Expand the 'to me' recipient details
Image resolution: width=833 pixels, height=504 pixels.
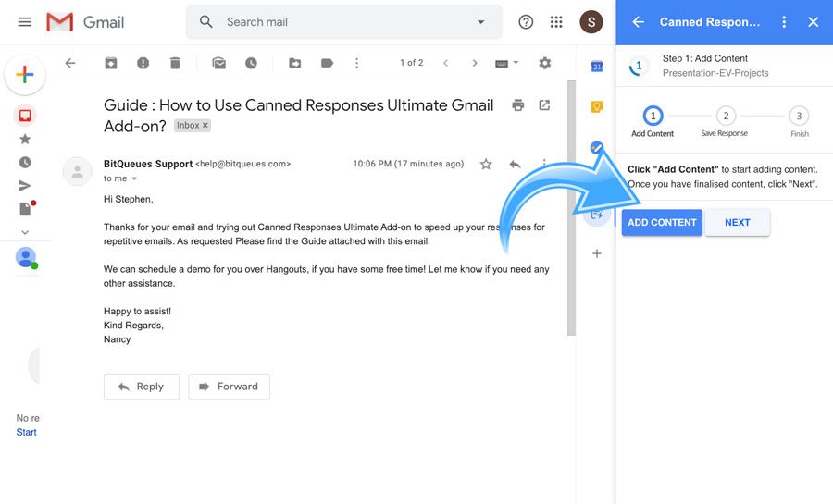coord(133,178)
